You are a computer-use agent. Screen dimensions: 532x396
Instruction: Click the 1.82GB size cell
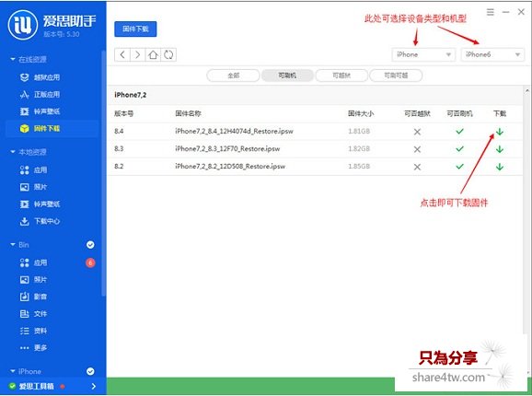[x=359, y=149]
